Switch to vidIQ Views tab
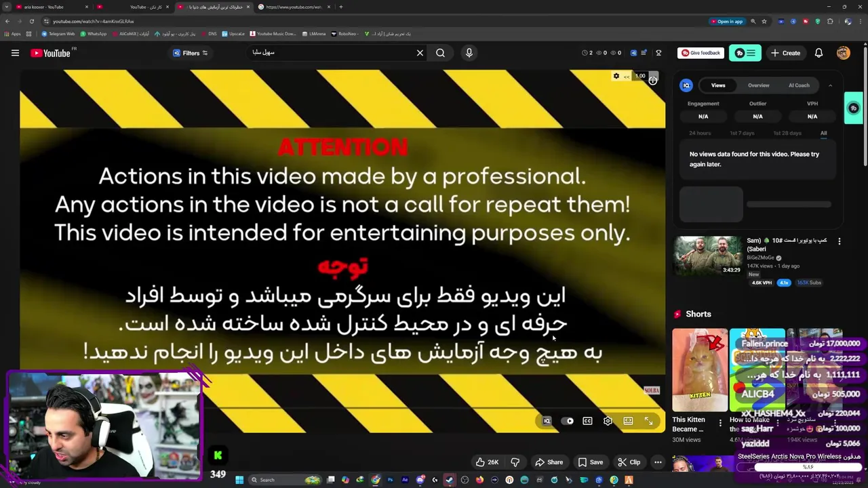Image resolution: width=868 pixels, height=488 pixels. 718,85
